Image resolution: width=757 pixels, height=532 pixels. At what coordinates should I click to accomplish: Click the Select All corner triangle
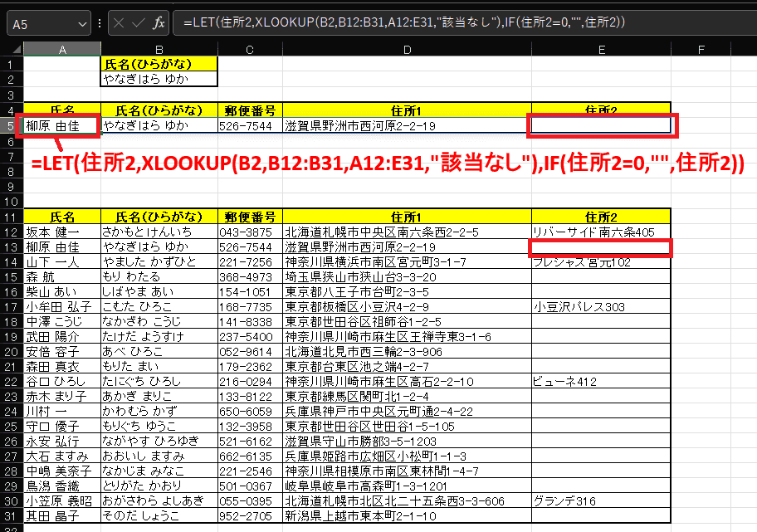[x=12, y=49]
